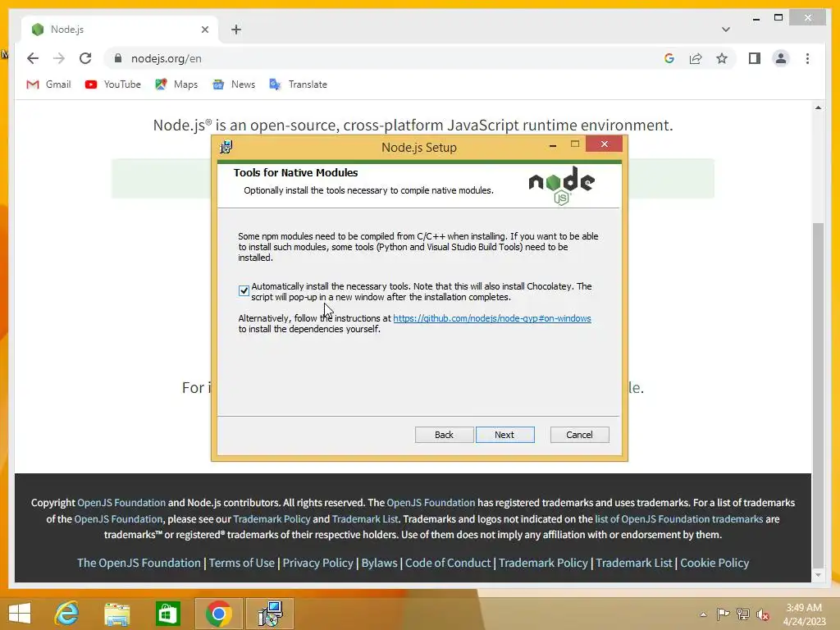This screenshot has height=630, width=840.
Task: Click the share page icon
Action: [696, 58]
